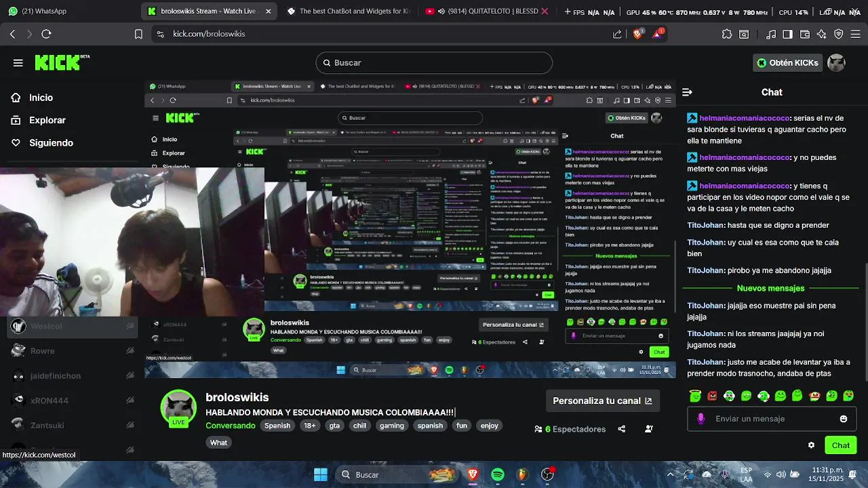
Task: Click the purple microphone icon in chat input
Action: click(x=701, y=419)
